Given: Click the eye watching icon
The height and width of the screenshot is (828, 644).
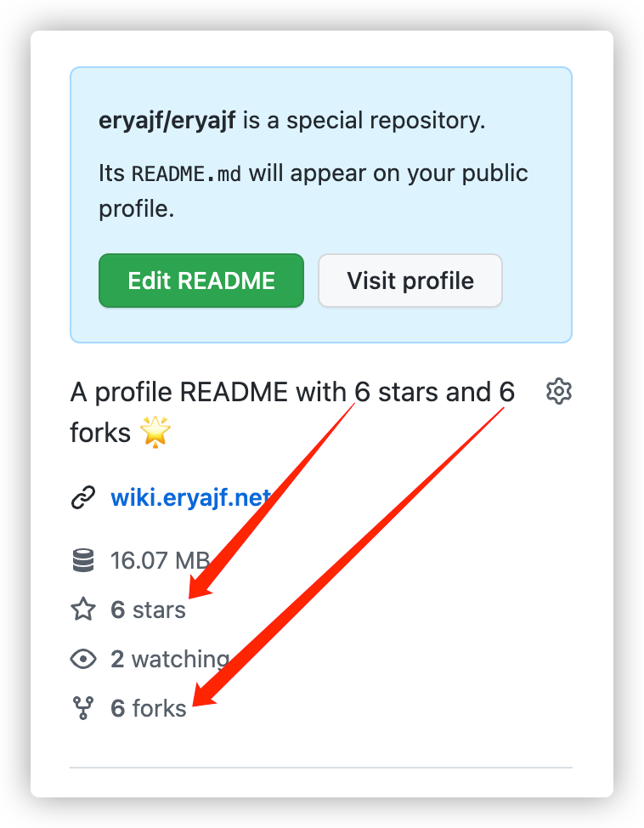Looking at the screenshot, I should (83, 659).
